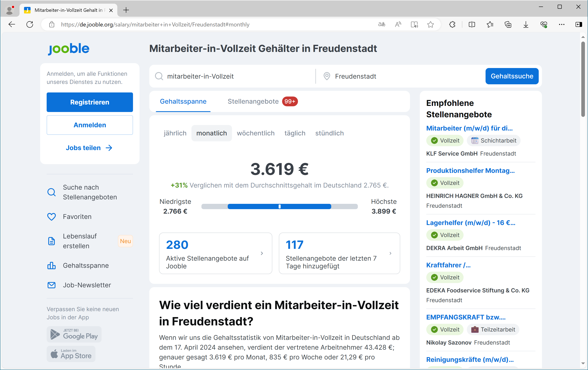Open Mitarbeiter (m/w/d) für di... job
This screenshot has height=370, width=588.
tap(469, 128)
